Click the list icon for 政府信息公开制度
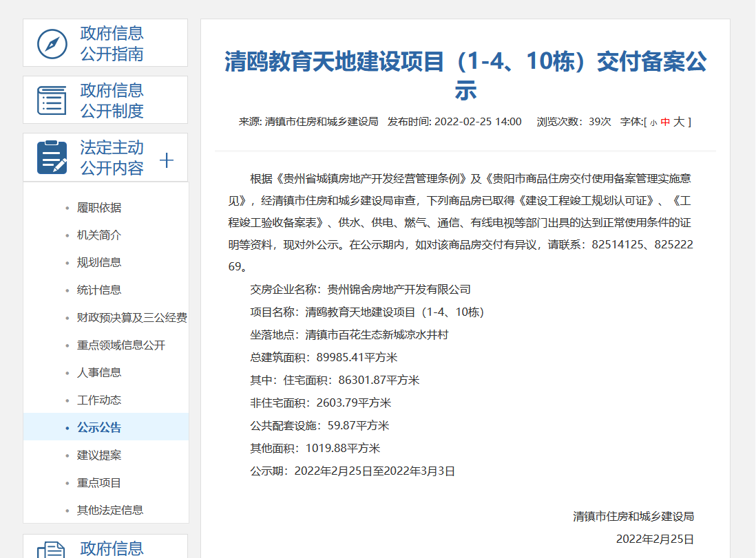This screenshot has width=756, height=558. [x=52, y=100]
